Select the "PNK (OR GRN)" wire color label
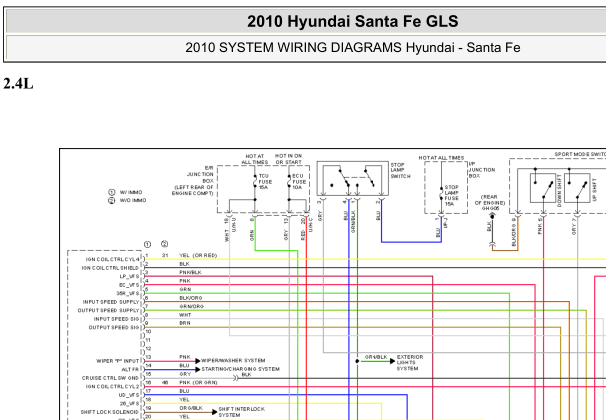606x420 pixels. [198, 383]
